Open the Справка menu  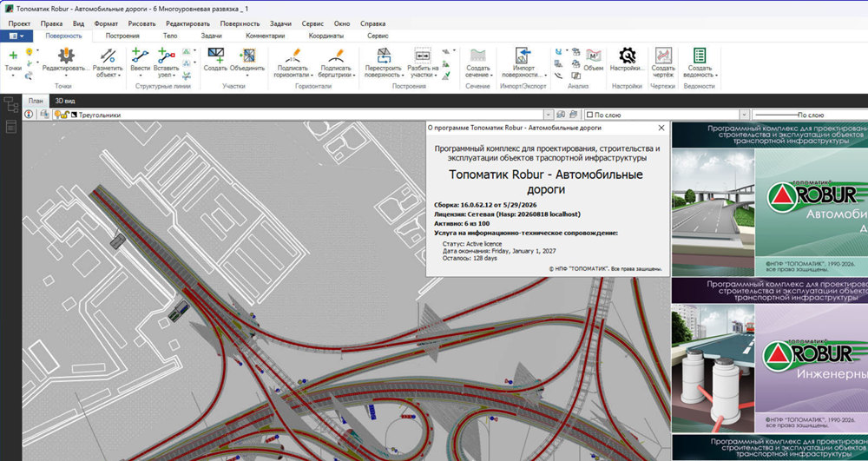coord(373,23)
